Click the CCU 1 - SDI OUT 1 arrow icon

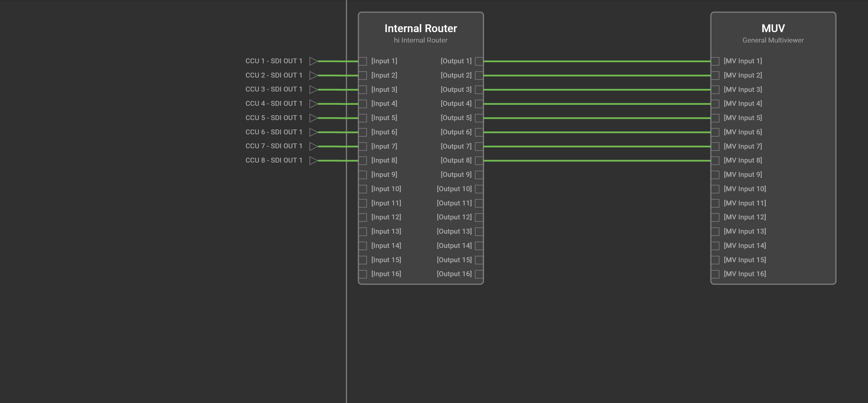pyautogui.click(x=313, y=61)
